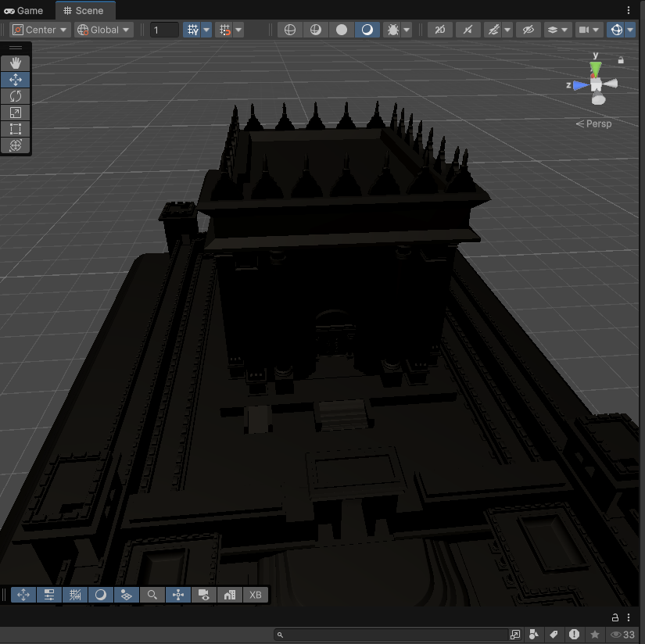Click the hidden objects count 33 button
645x644 pixels.
pyautogui.click(x=623, y=635)
